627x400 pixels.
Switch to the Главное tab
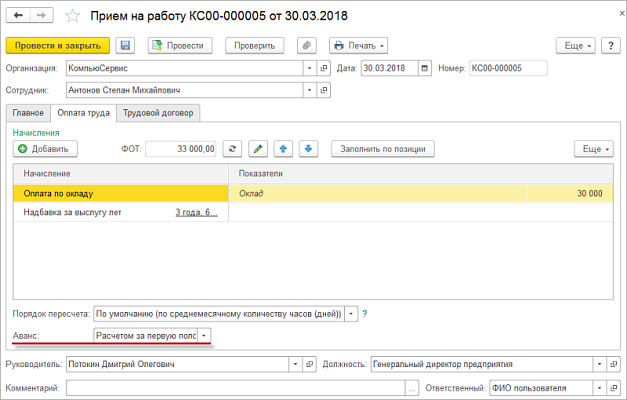(28, 113)
